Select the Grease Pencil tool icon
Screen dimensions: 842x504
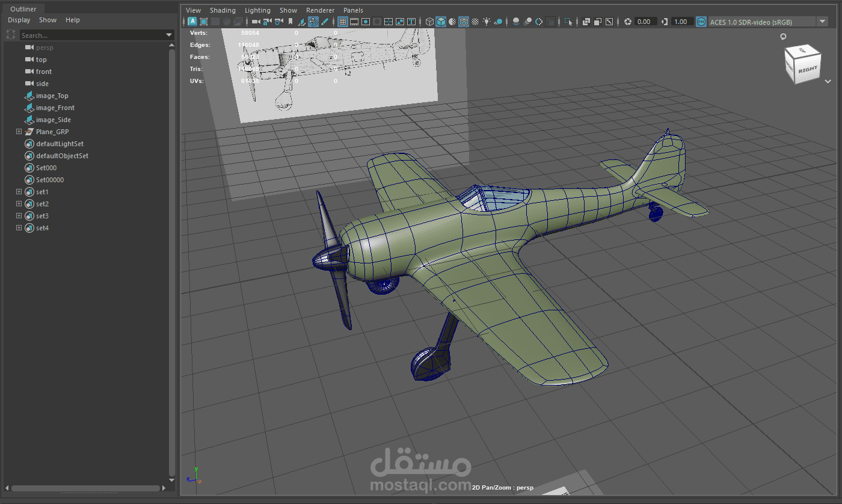tap(325, 22)
